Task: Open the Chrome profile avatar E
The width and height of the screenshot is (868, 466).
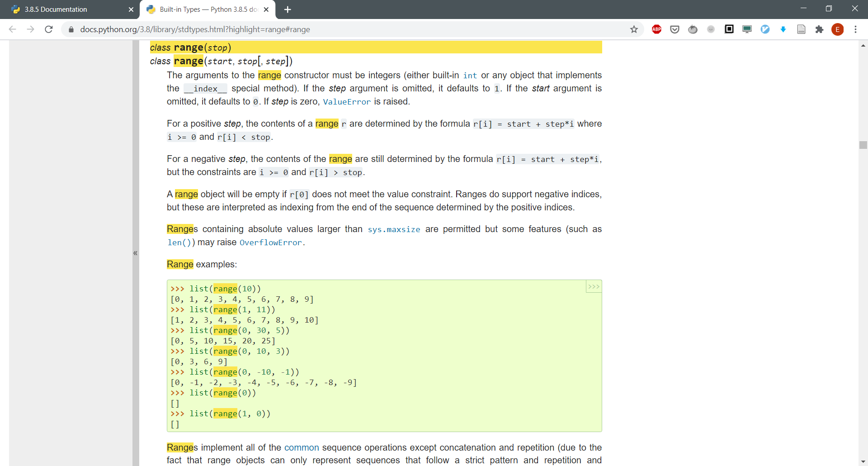Action: (x=837, y=29)
